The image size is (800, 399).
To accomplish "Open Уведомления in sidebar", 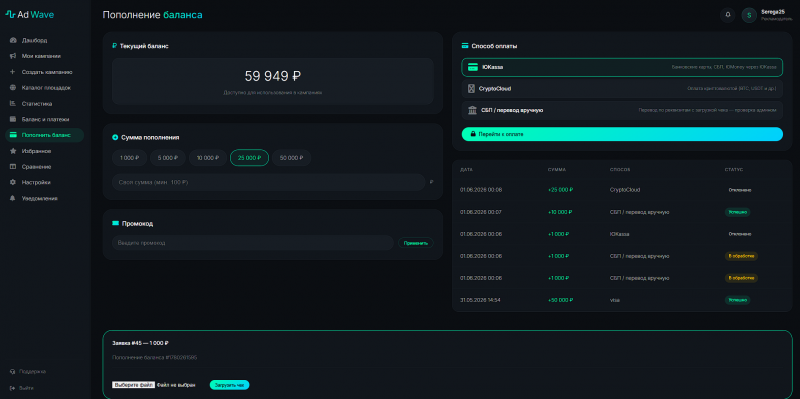I will point(44,198).
